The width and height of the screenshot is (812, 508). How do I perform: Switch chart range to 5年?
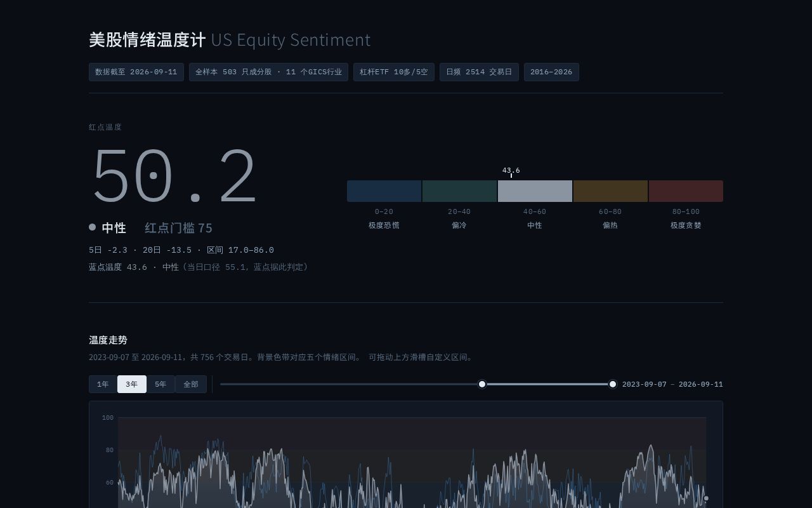click(160, 384)
